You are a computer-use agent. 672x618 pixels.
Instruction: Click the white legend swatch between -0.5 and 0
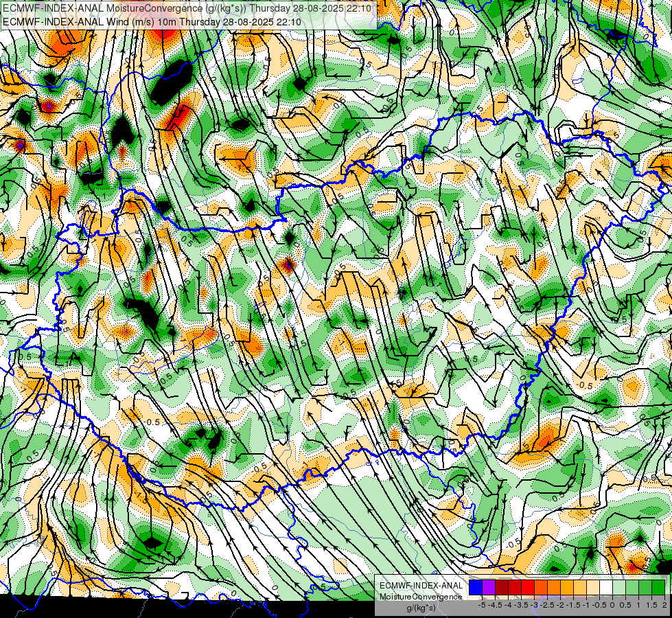[606, 587]
